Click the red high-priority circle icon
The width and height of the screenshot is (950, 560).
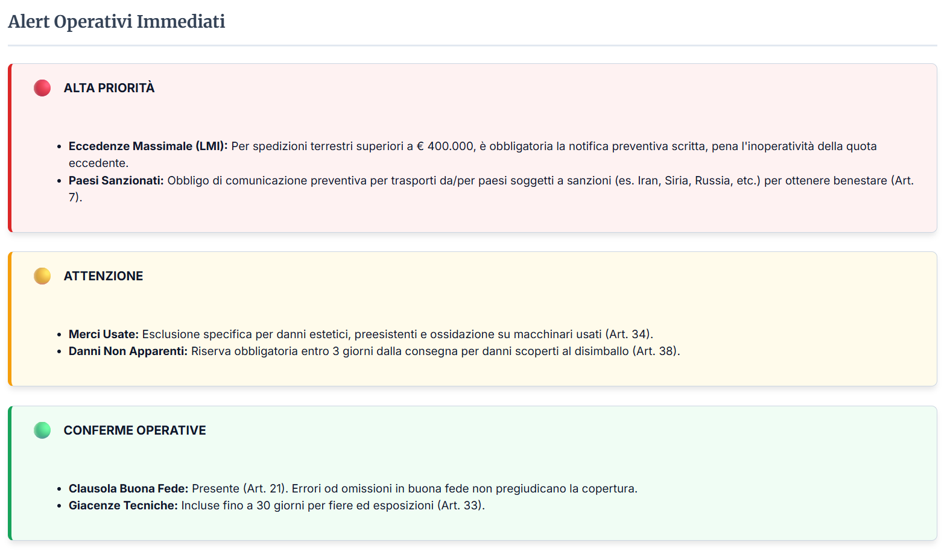click(x=42, y=88)
